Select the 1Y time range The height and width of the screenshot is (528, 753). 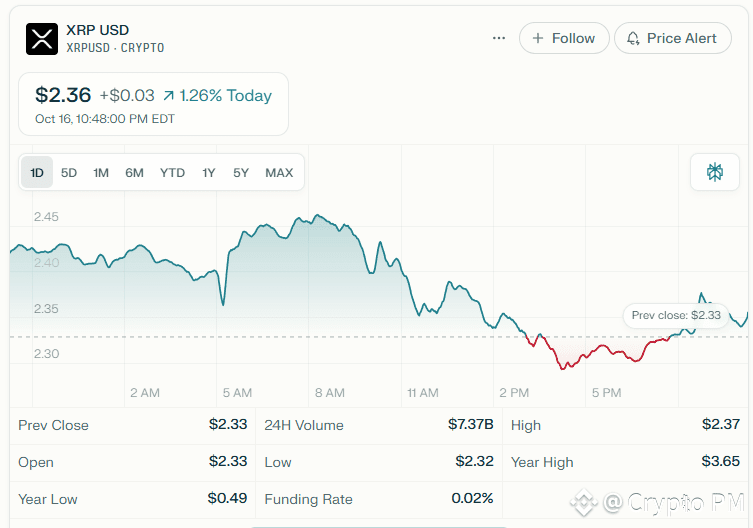pyautogui.click(x=208, y=173)
